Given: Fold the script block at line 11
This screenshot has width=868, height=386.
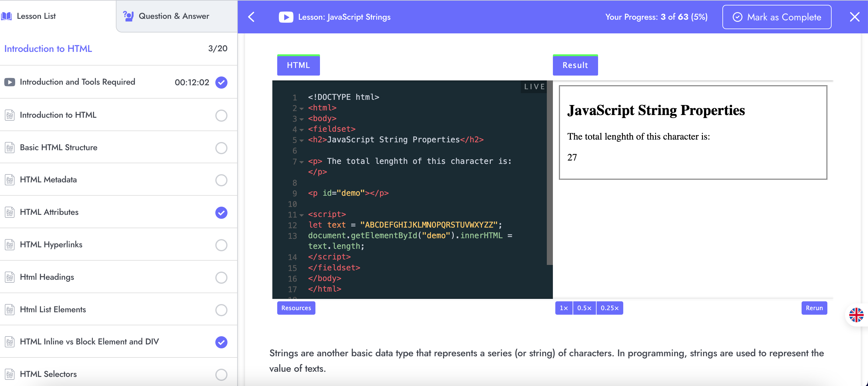Looking at the screenshot, I should [301, 215].
